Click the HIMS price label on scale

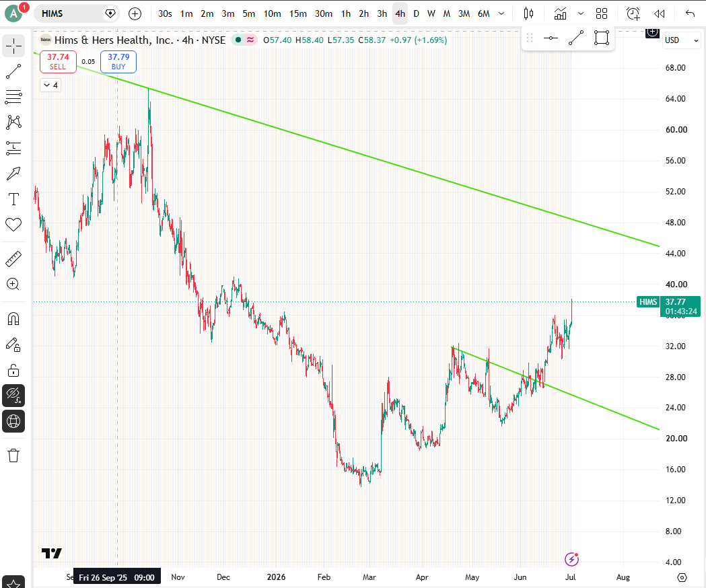point(648,301)
